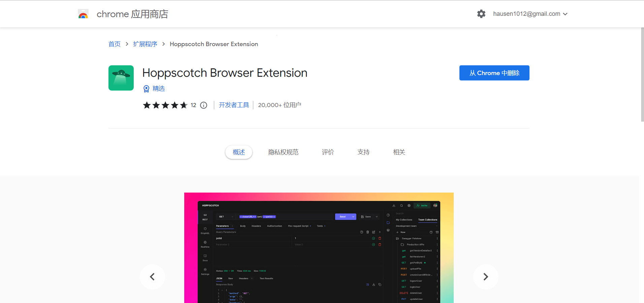
Task: Click the Chrome Web Store logo
Action: [x=83, y=14]
